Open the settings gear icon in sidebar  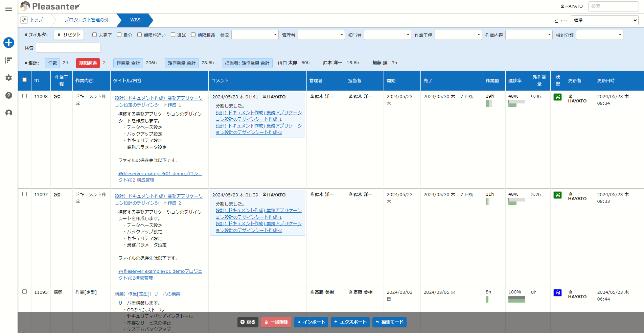coord(9,78)
